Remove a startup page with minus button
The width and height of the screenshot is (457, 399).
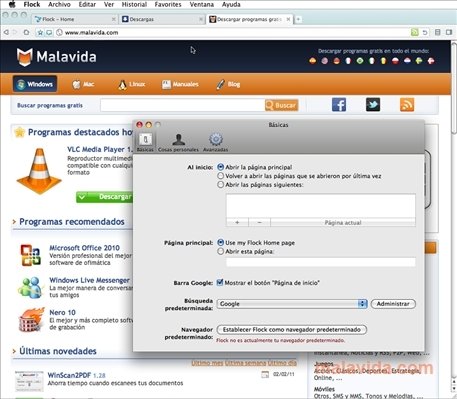(259, 222)
